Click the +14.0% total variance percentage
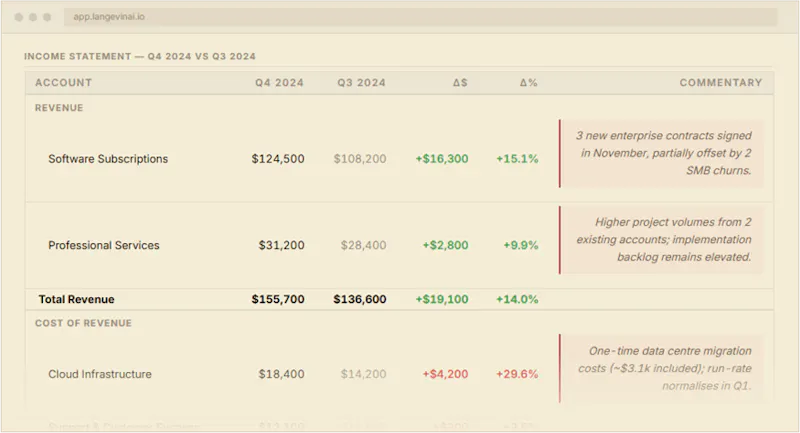This screenshot has width=800, height=433. point(517,299)
